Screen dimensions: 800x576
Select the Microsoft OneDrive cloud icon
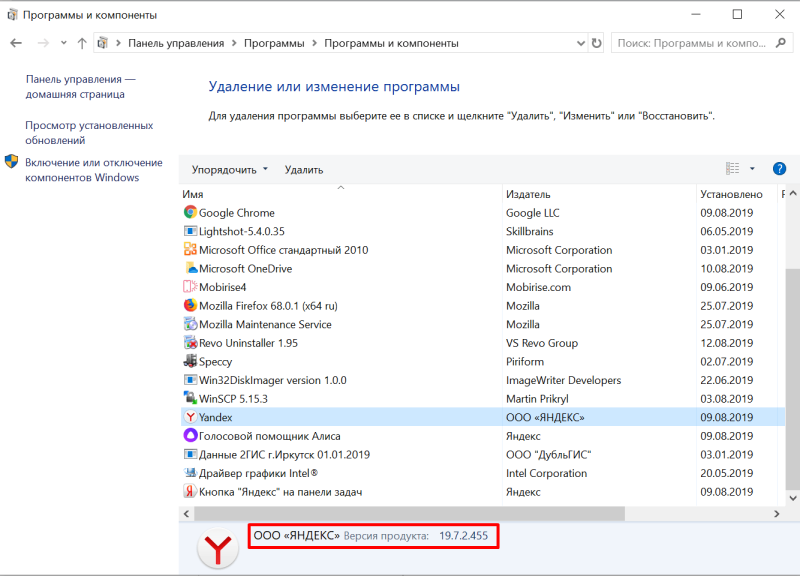190,268
